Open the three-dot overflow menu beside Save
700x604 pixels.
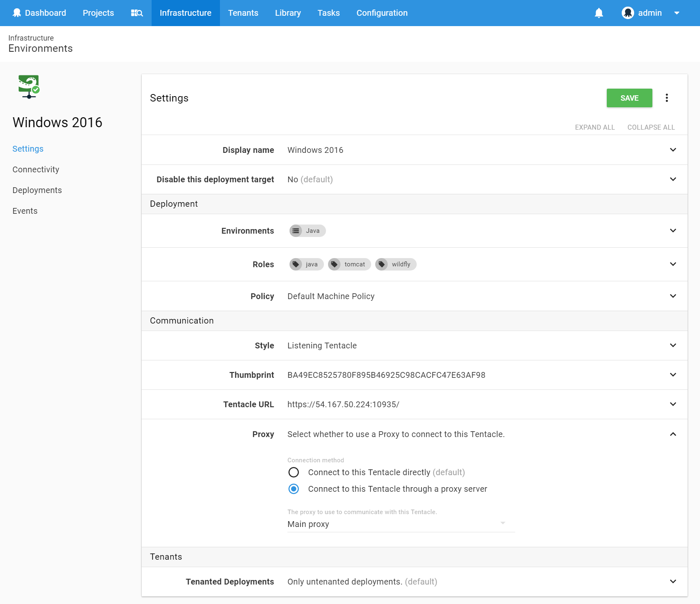point(667,98)
